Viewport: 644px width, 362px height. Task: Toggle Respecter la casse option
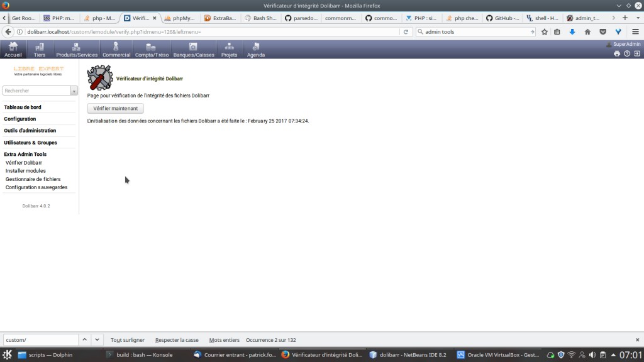[x=177, y=340]
